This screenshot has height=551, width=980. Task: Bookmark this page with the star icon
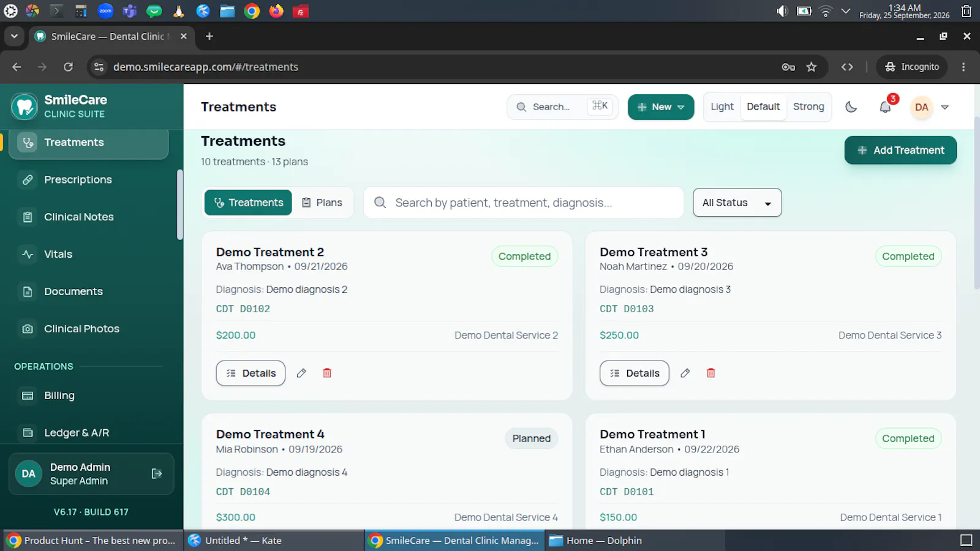tap(812, 67)
